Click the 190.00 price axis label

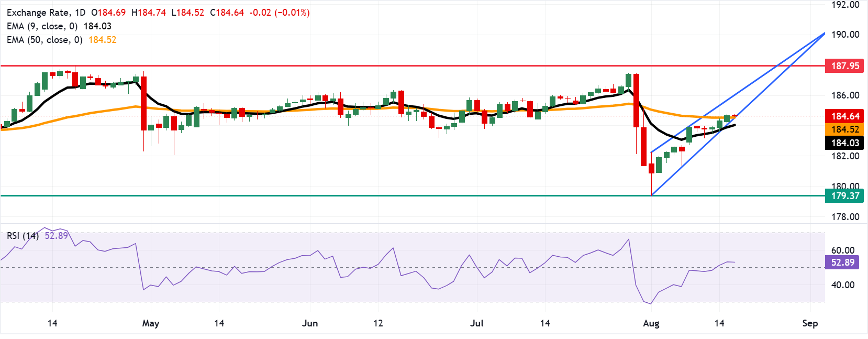point(845,35)
